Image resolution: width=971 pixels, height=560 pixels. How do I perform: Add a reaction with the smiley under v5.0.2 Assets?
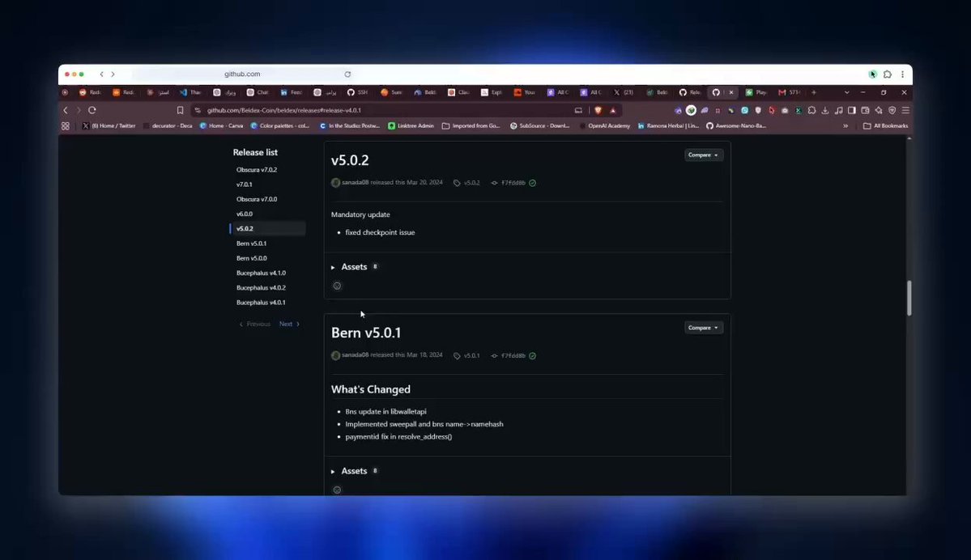[x=337, y=286]
